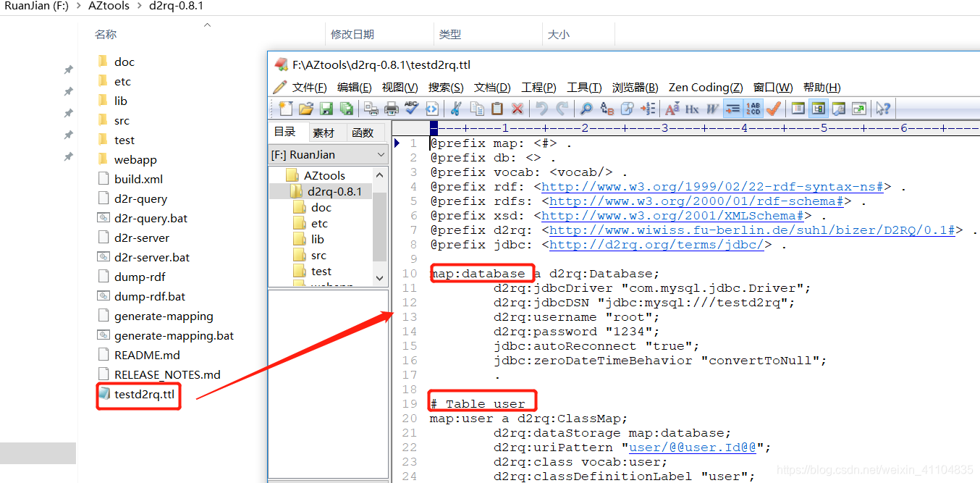The height and width of the screenshot is (483, 980).
Task: Click the Replace (A to B) icon
Action: click(607, 109)
